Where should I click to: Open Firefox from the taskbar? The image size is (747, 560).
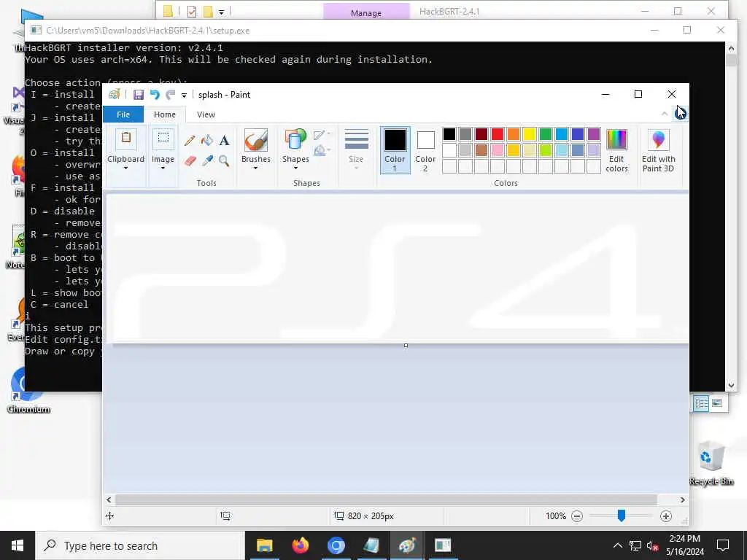click(x=300, y=545)
